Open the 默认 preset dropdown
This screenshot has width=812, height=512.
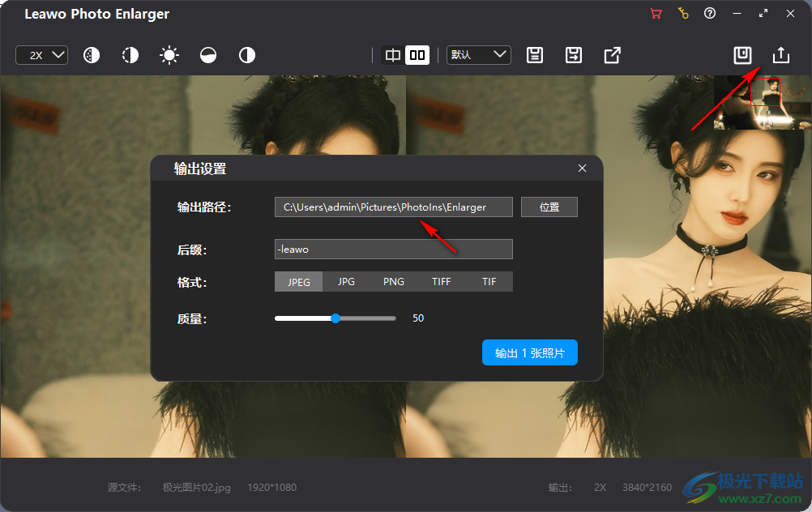[479, 55]
